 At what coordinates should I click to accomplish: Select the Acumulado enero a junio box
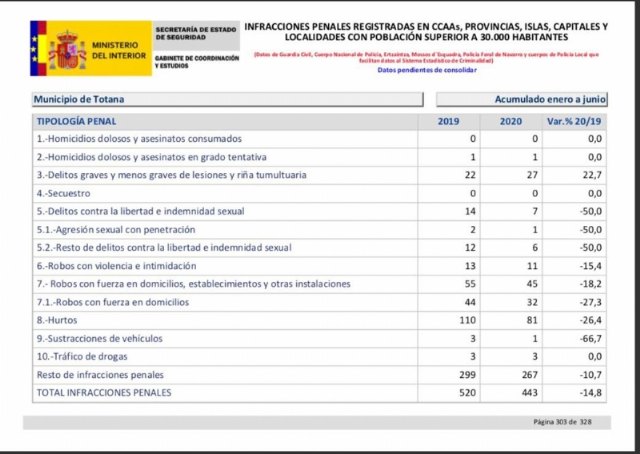click(x=521, y=100)
